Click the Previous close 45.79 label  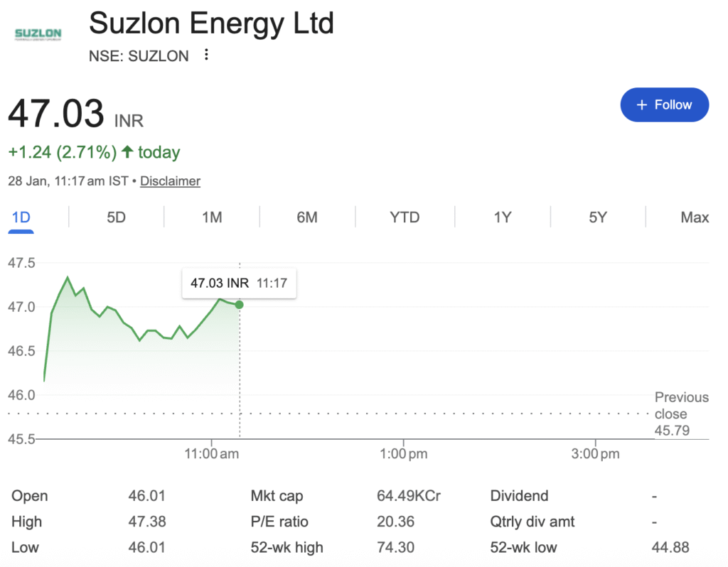point(681,414)
